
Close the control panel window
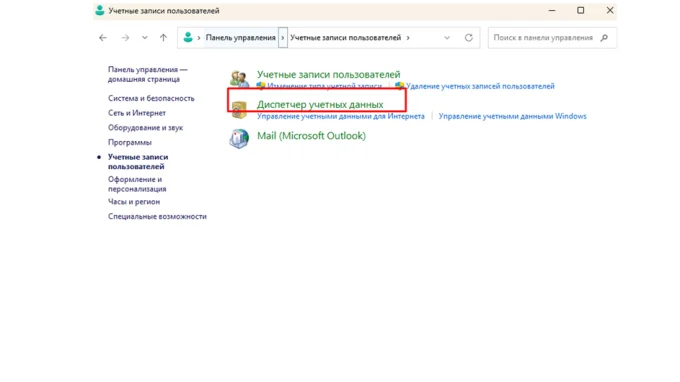[610, 10]
